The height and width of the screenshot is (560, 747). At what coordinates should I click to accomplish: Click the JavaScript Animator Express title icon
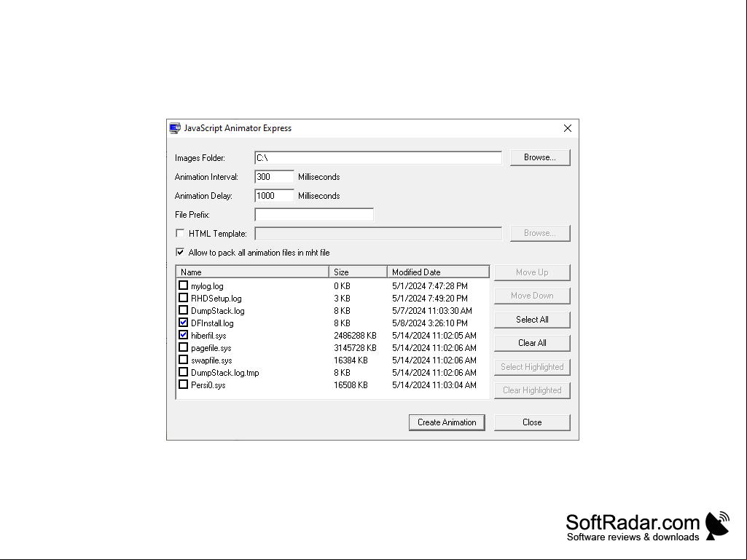tap(176, 128)
